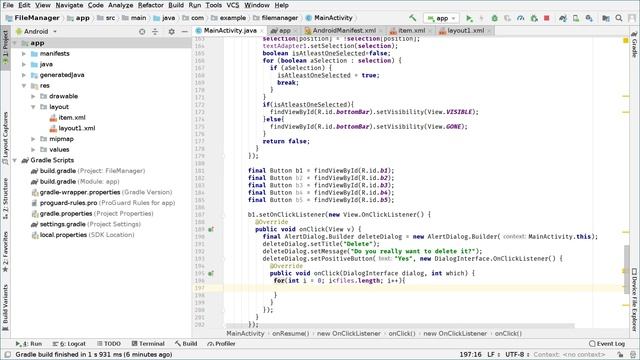Open the Build menu
The width and height of the screenshot is (640, 360).
176,5
